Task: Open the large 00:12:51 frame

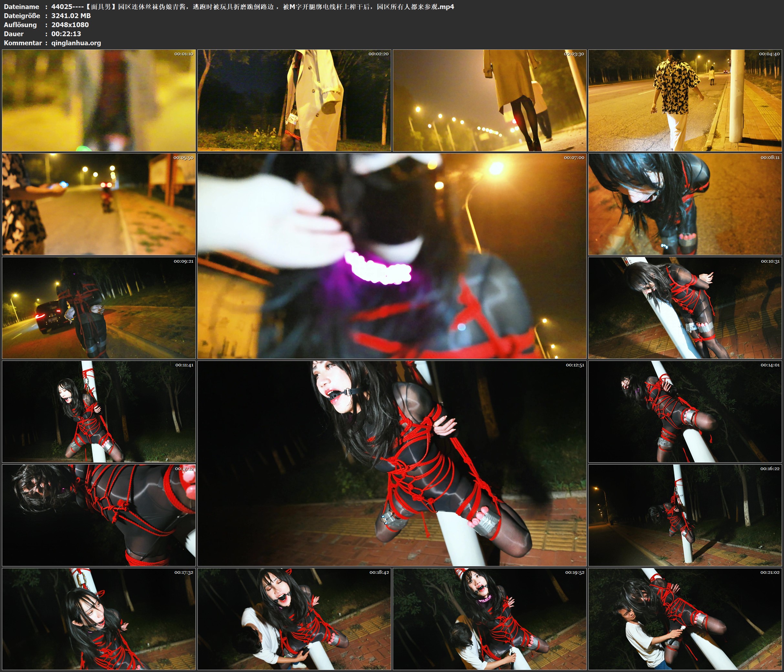Action: pyautogui.click(x=392, y=464)
